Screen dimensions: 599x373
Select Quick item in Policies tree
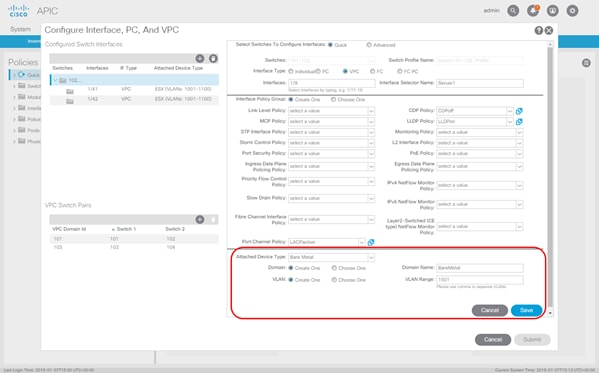33,75
